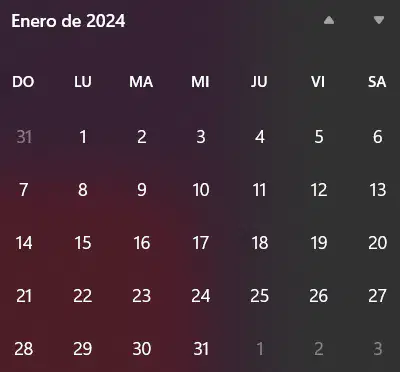Pick Monday the 22nd
The width and height of the screenshot is (400, 372).
[83, 296]
